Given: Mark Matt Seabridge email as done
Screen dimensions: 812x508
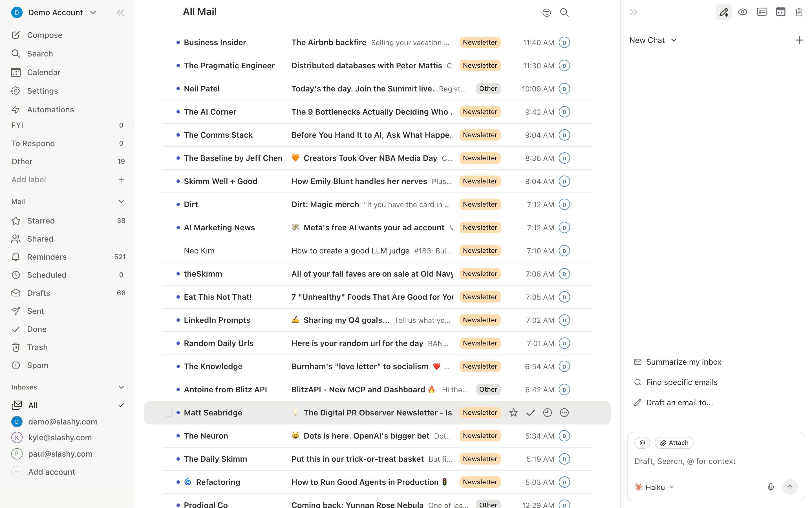Looking at the screenshot, I should tap(530, 413).
